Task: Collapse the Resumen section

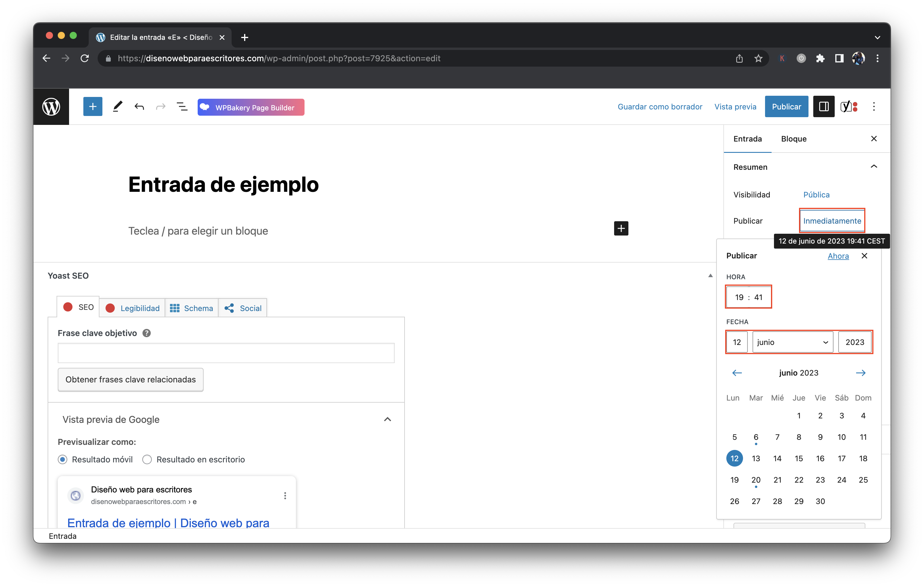Action: point(874,167)
